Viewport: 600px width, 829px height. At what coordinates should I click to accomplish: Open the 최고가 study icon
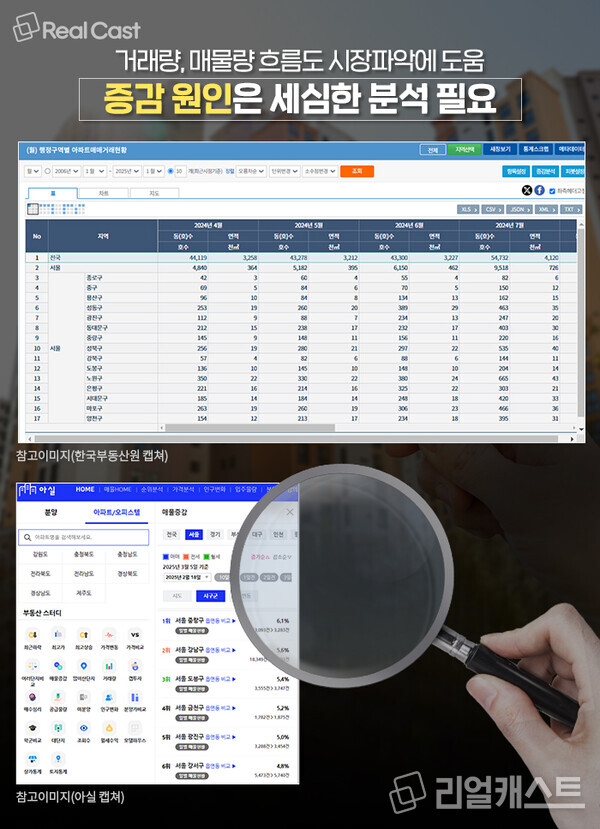click(59, 635)
